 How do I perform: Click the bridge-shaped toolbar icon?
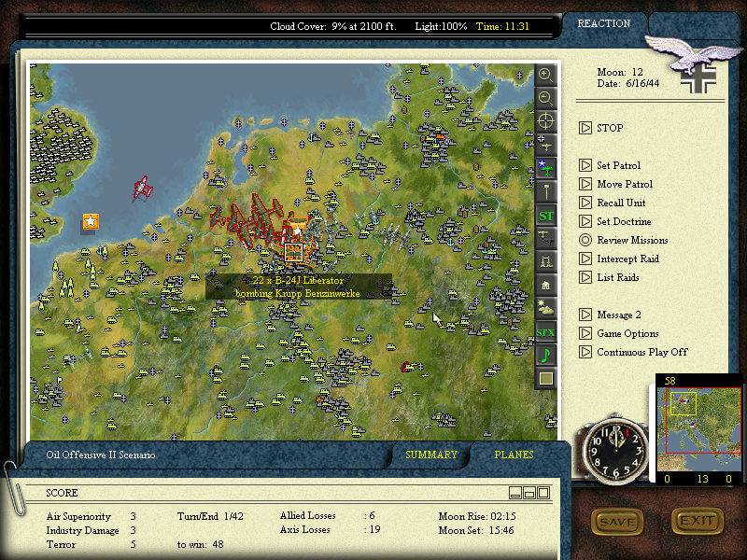click(x=545, y=261)
